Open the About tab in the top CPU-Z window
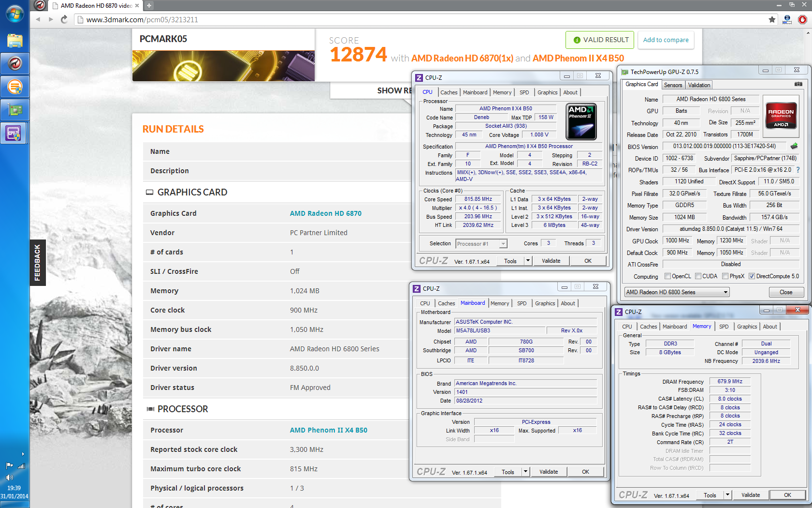The image size is (812, 508). click(x=570, y=92)
